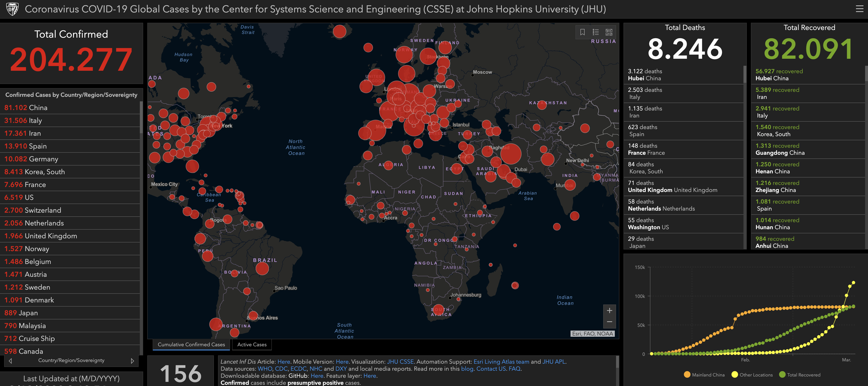The width and height of the screenshot is (868, 386).
Task: Read more via the blog link
Action: click(467, 369)
